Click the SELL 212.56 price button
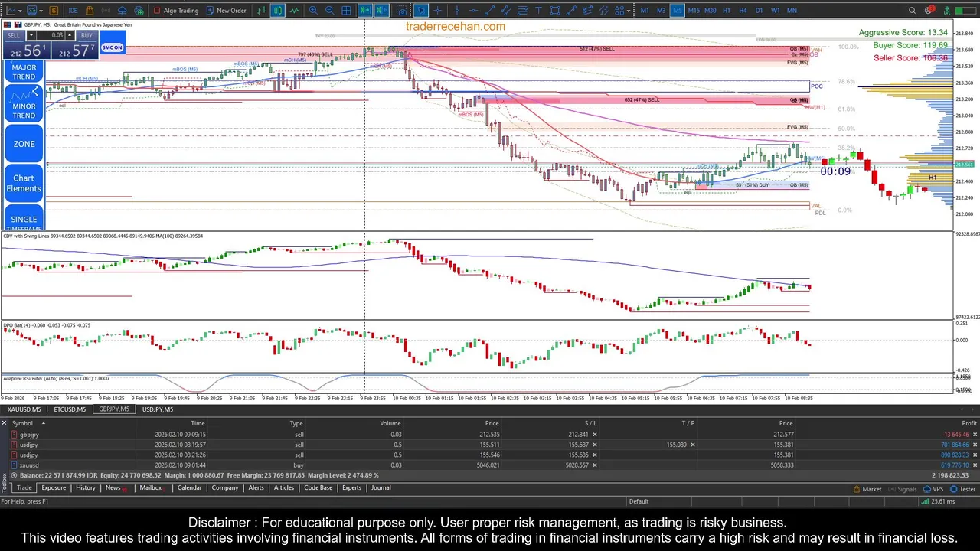980x551 pixels. pyautogui.click(x=25, y=51)
